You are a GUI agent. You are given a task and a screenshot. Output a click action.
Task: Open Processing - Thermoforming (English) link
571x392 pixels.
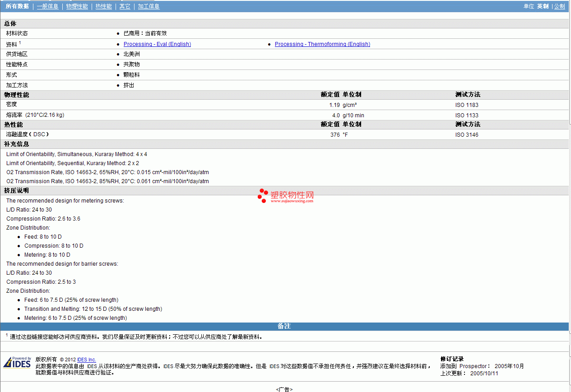(x=322, y=44)
